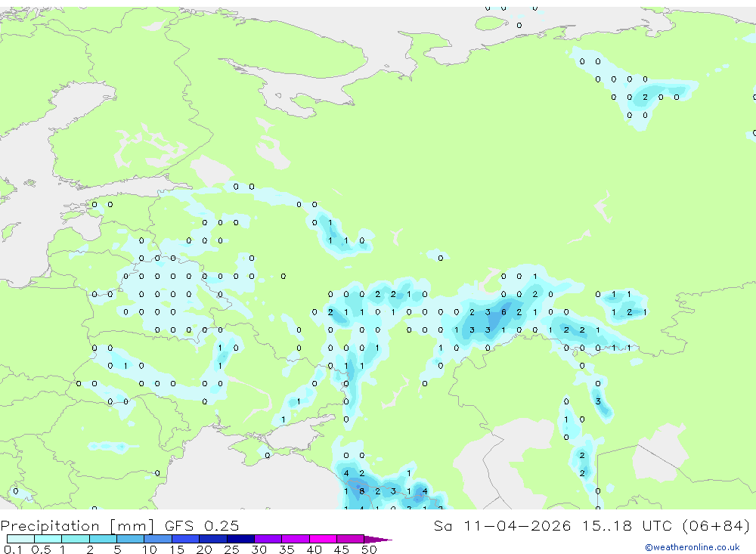Viewport: 756px width, 554px height.
Task: Click the above-50 arrow tip of legend
Action: click(378, 539)
